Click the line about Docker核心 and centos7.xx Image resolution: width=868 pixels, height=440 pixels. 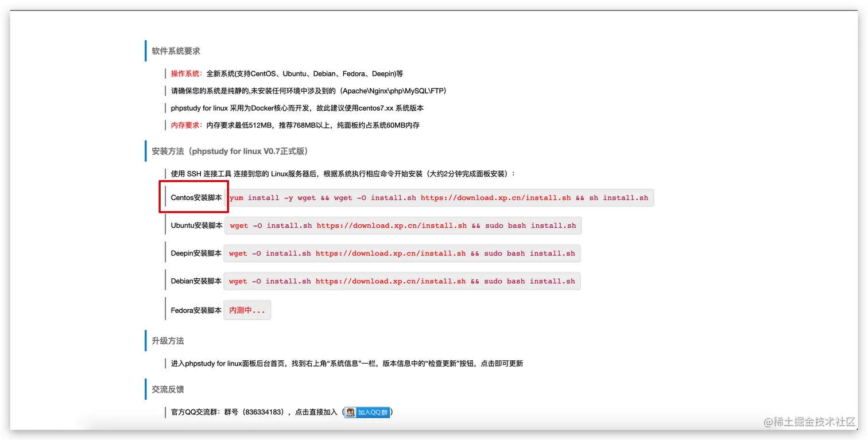tap(297, 108)
